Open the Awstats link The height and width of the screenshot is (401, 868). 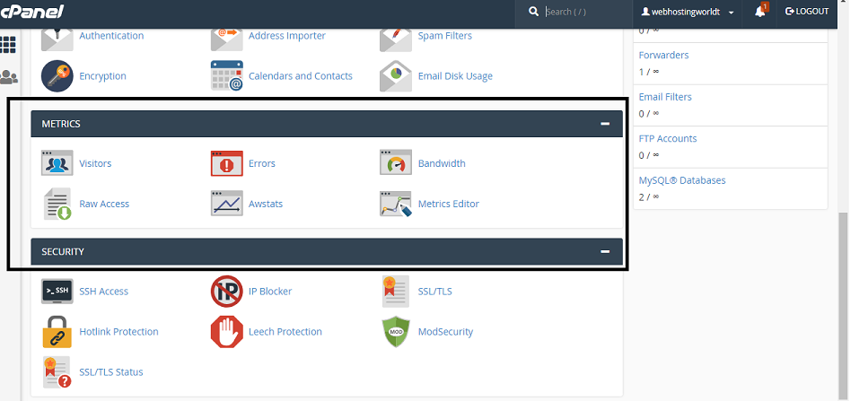[266, 204]
